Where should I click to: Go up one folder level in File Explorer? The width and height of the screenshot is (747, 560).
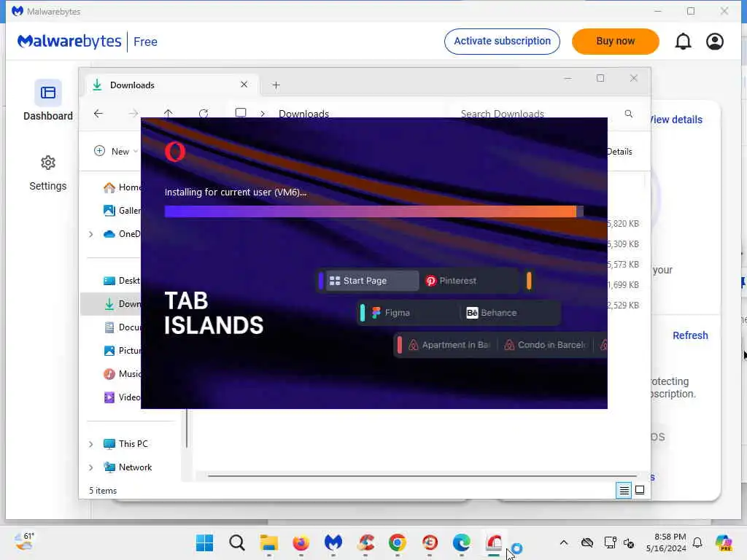(x=169, y=113)
